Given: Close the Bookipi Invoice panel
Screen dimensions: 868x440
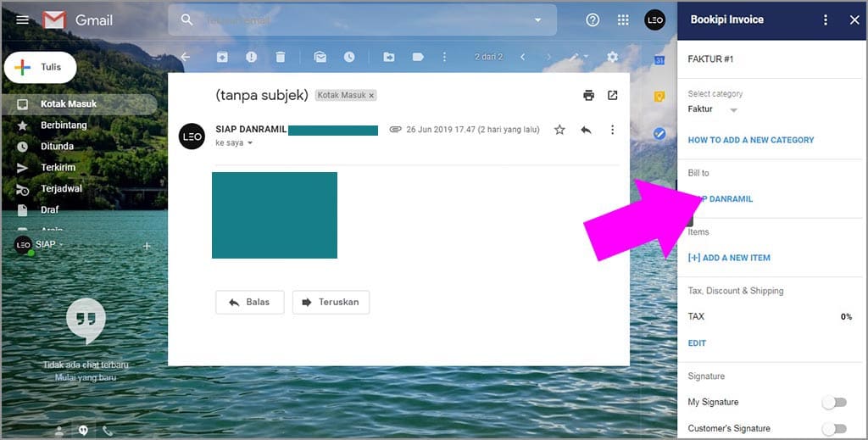Looking at the screenshot, I should 854,20.
